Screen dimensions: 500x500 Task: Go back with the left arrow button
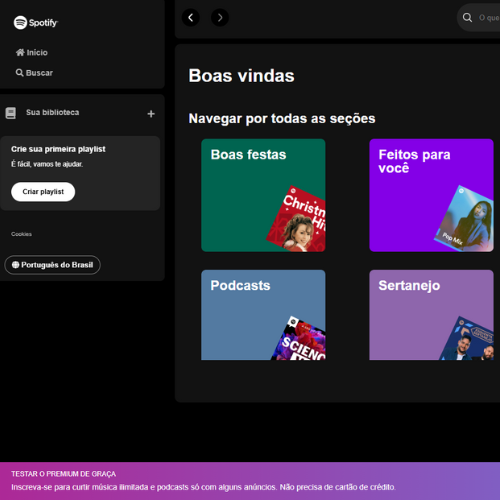191,17
